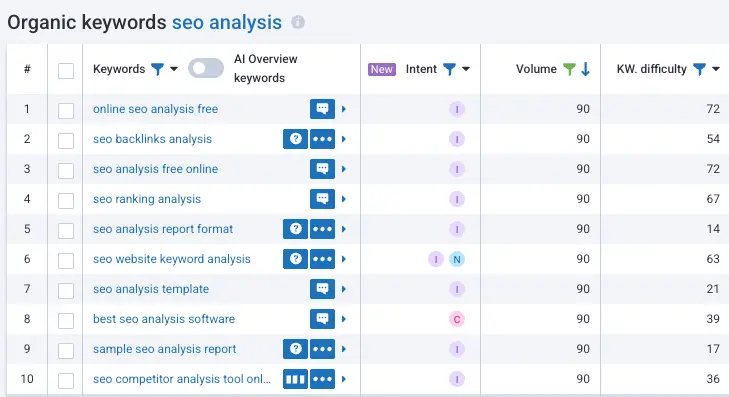Click three-dots icon for seo competitor analysis tool
Viewport: 729px width, 397px height.
[x=322, y=379]
